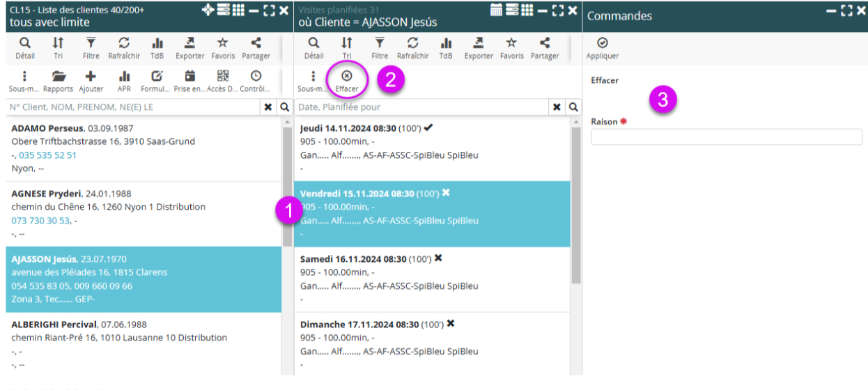Image resolution: width=868 pixels, height=390 pixels.
Task: Open Rapports in the client list toolbar
Action: [x=58, y=81]
